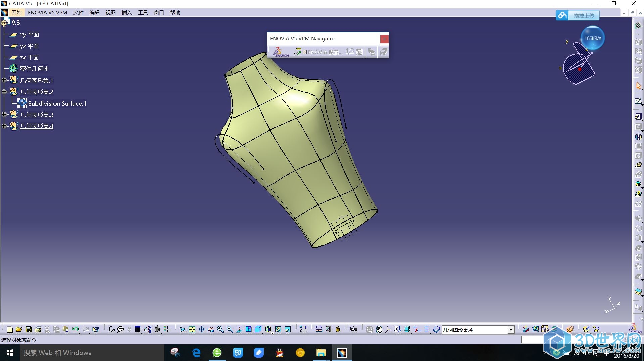Click the Sketch icon in right toolbar
Viewport: 644px width, 361px height.
pos(638,101)
